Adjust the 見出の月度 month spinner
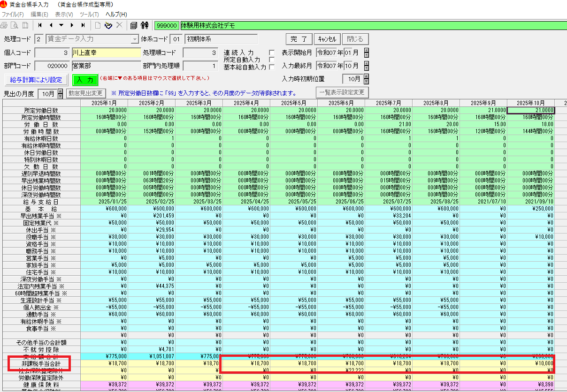The image size is (567, 392). pos(60,94)
